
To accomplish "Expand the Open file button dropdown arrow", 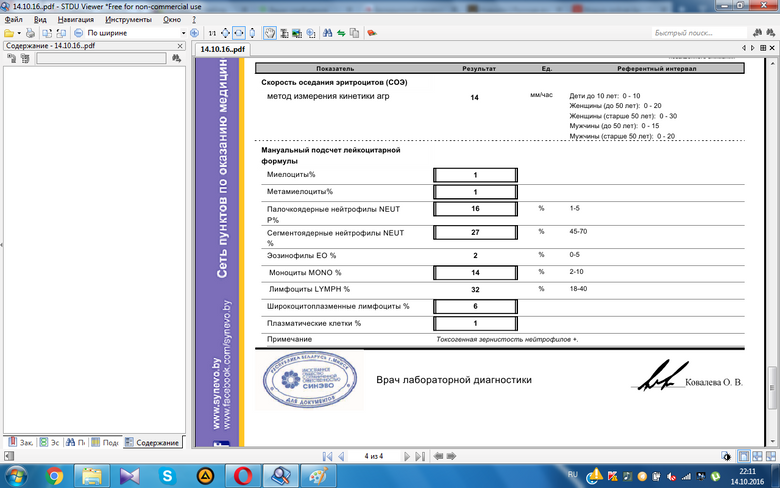I will [20, 33].
